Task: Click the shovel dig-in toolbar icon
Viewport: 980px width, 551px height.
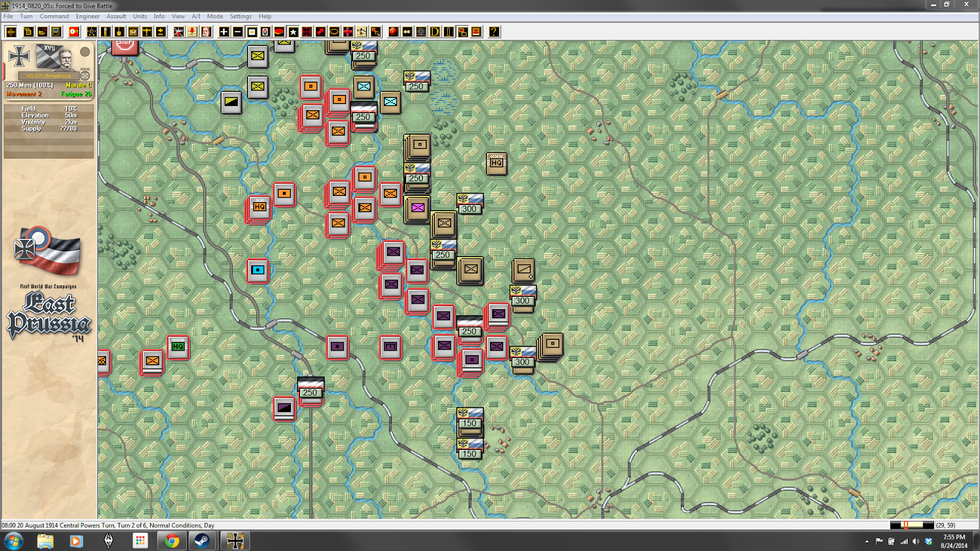Action: coord(119,32)
